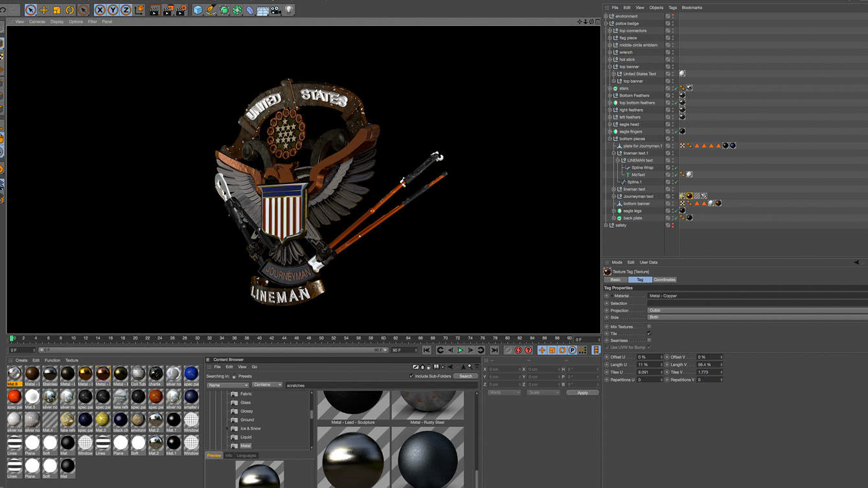Click the Content Browser Search button
This screenshot has height=488, width=868.
click(465, 377)
